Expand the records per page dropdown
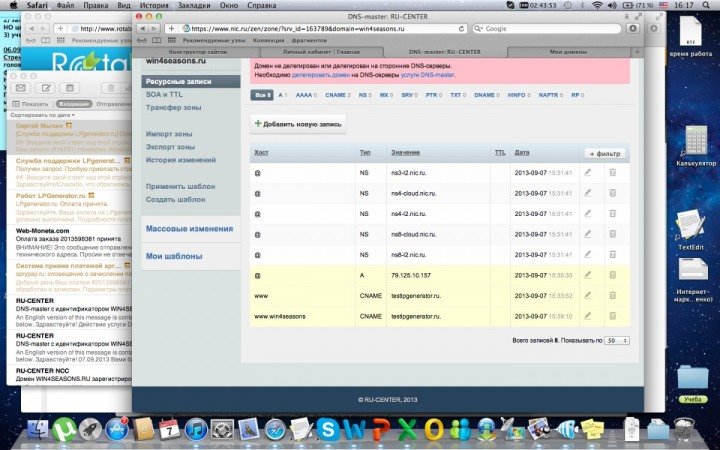720x450 pixels. tap(616, 340)
